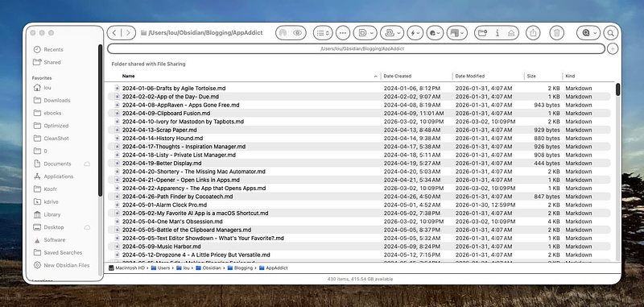Open the gray stacked thumbnails dropdown
Viewport: 644px width, 307px height.
pyautogui.click(x=456, y=33)
